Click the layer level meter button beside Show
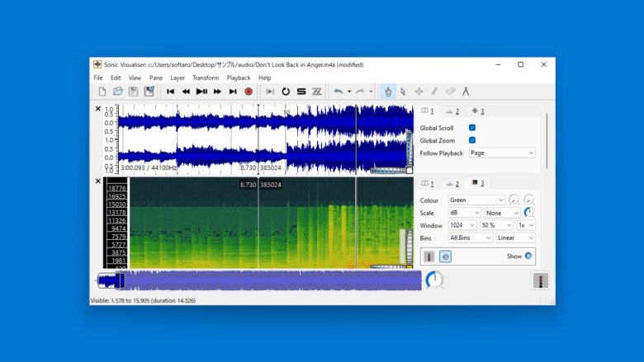This screenshot has width=644, height=362. point(429,256)
